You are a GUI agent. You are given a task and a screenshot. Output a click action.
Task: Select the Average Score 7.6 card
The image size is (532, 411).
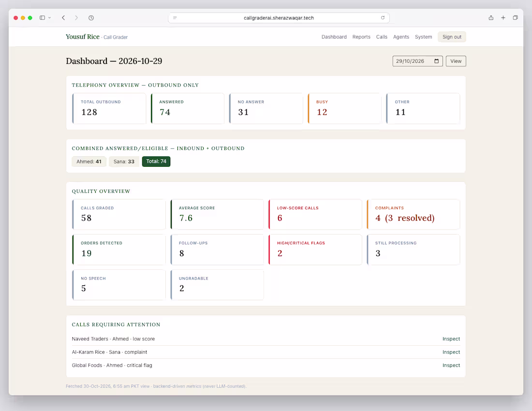coord(217,214)
